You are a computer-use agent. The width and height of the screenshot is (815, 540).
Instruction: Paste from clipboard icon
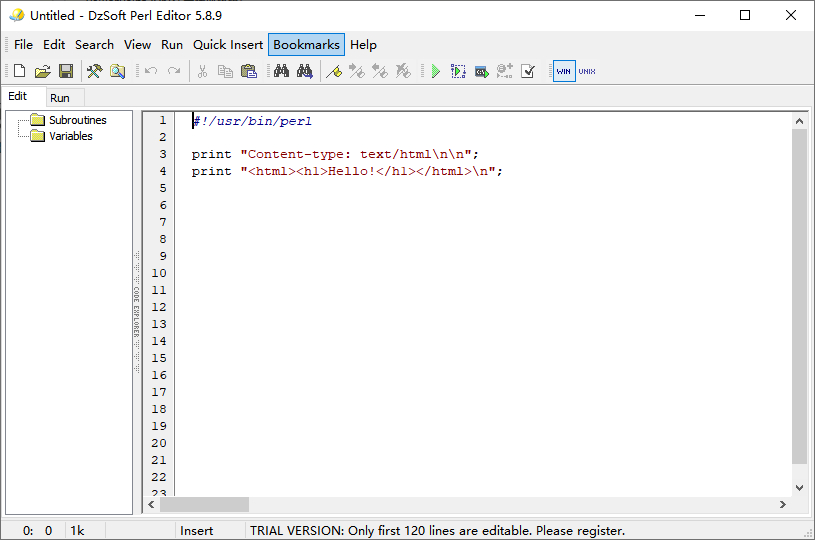coord(249,71)
